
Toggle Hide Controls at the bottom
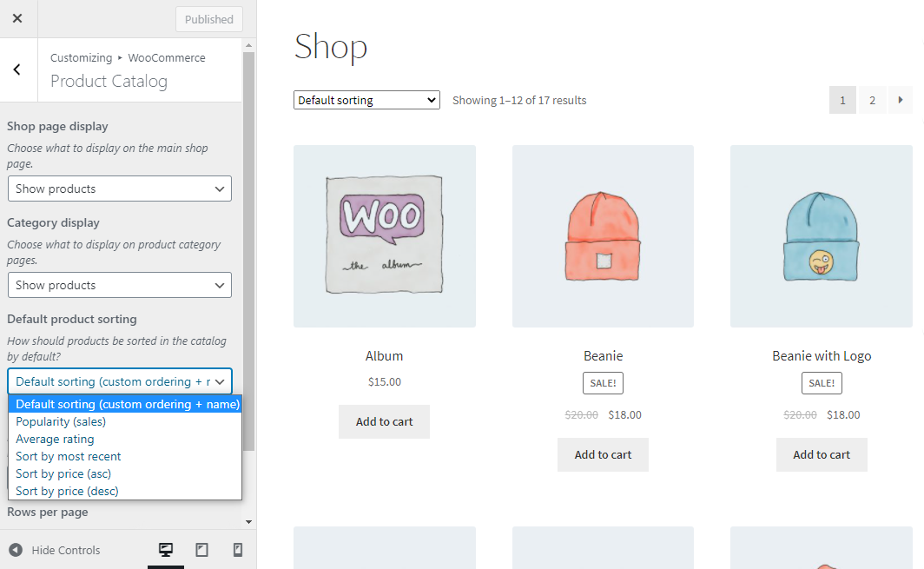[65, 550]
